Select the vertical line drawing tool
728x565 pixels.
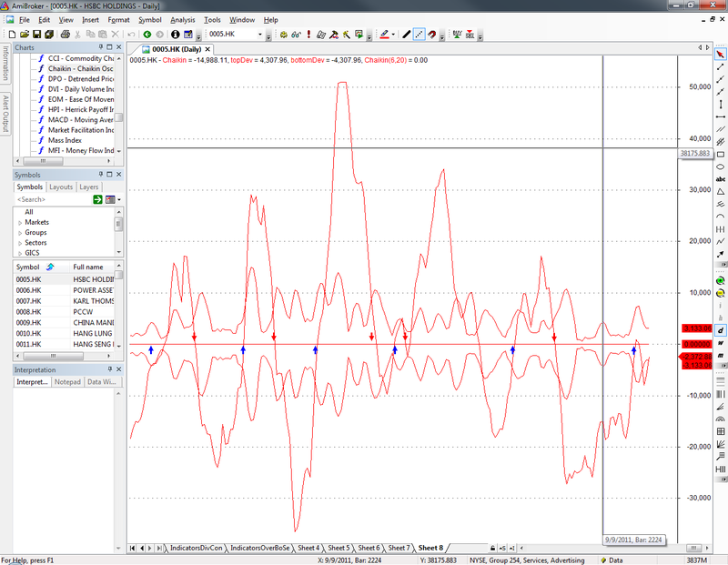[720, 105]
